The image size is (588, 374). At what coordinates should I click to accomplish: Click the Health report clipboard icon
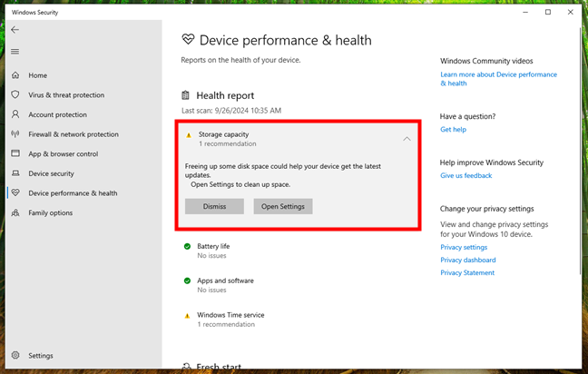coord(186,95)
